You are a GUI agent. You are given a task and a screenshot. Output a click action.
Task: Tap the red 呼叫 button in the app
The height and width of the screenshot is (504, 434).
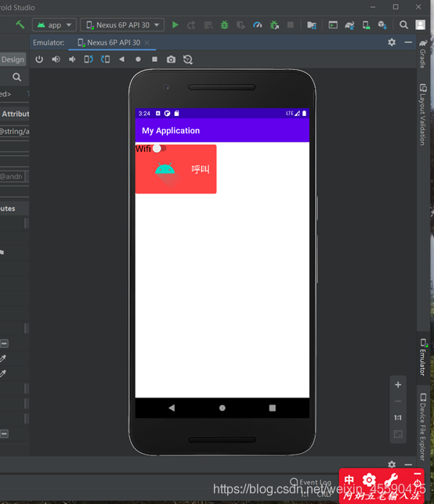point(175,169)
